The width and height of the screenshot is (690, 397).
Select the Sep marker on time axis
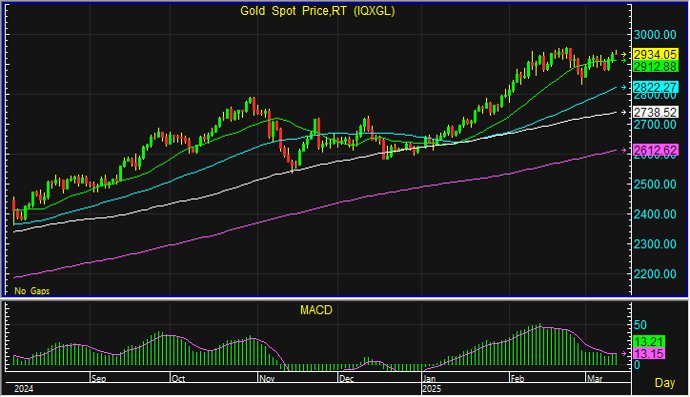99,378
